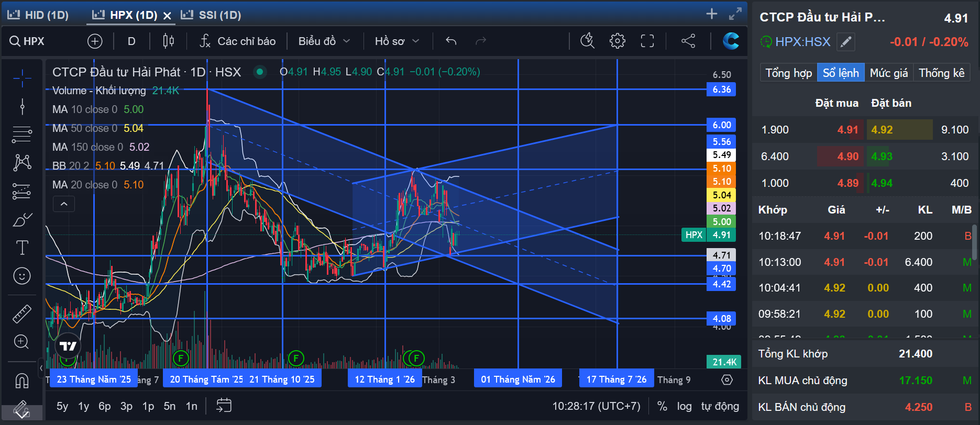This screenshot has height=425, width=980.
Task: Open the D interval selector
Action: pyautogui.click(x=131, y=41)
